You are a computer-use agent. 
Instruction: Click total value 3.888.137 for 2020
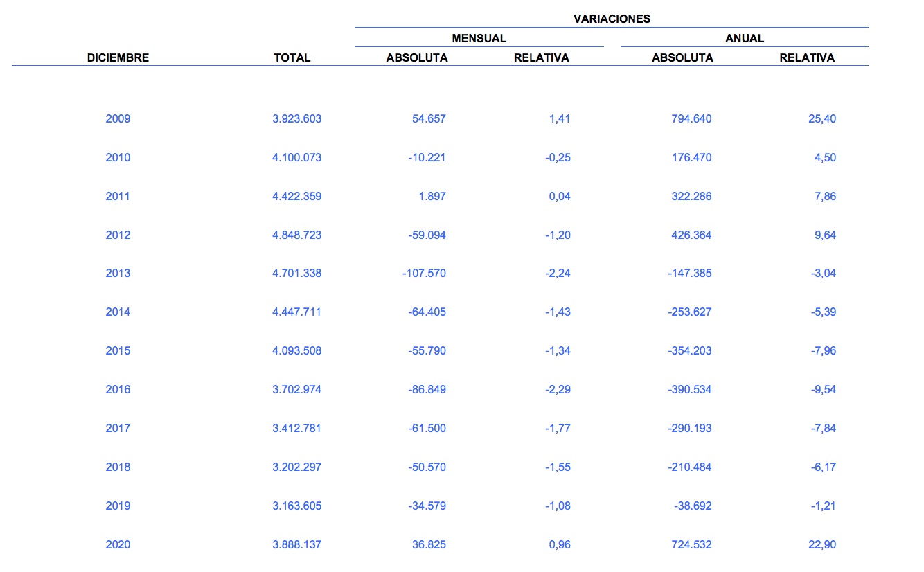tap(296, 544)
